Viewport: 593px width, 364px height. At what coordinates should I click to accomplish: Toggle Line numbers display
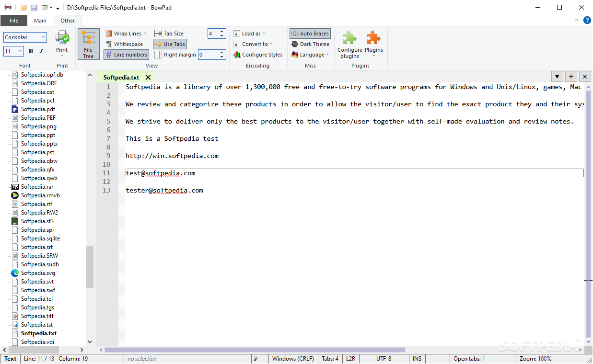(126, 55)
